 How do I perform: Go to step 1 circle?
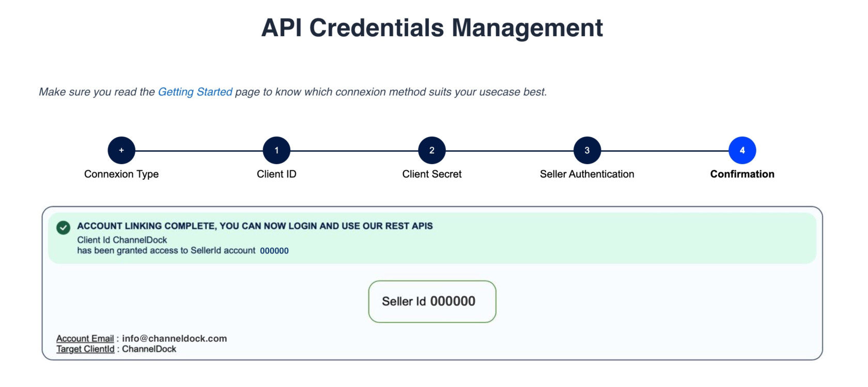[x=276, y=150]
